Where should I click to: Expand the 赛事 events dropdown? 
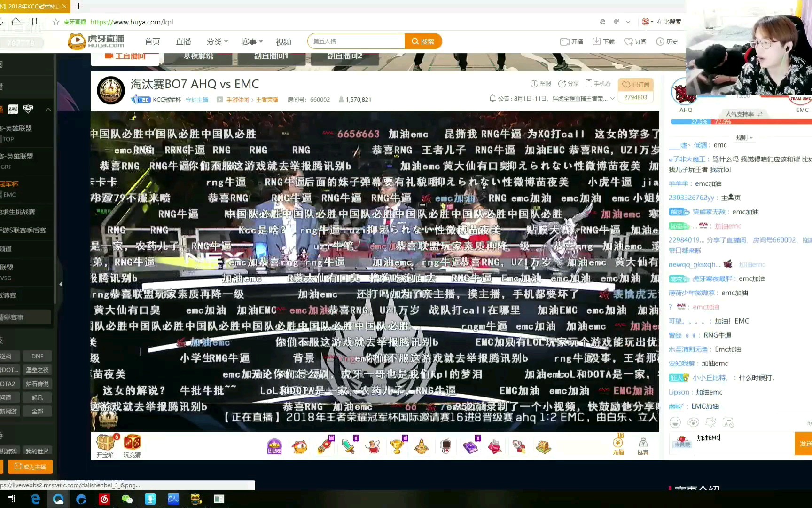[252, 41]
